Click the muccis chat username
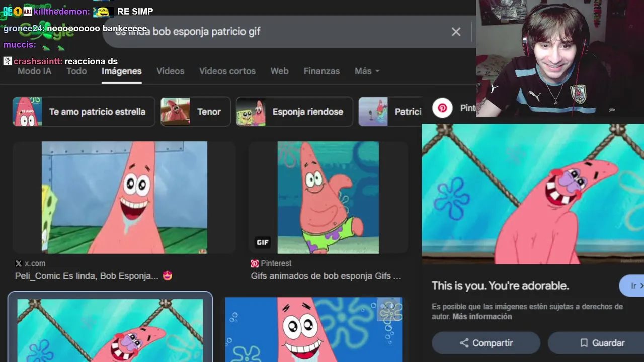Viewport: 644px width, 362px height. (19, 45)
